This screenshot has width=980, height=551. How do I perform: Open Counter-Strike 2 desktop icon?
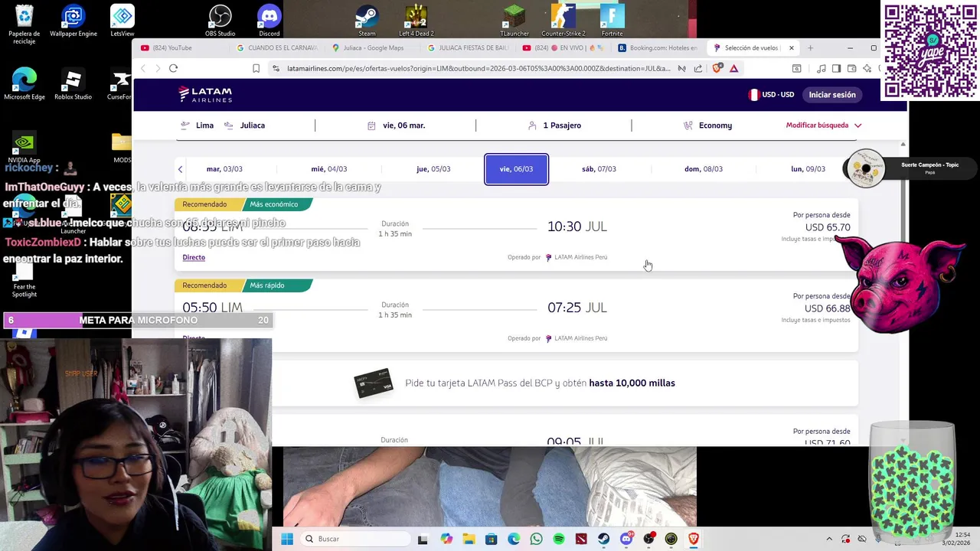563,21
